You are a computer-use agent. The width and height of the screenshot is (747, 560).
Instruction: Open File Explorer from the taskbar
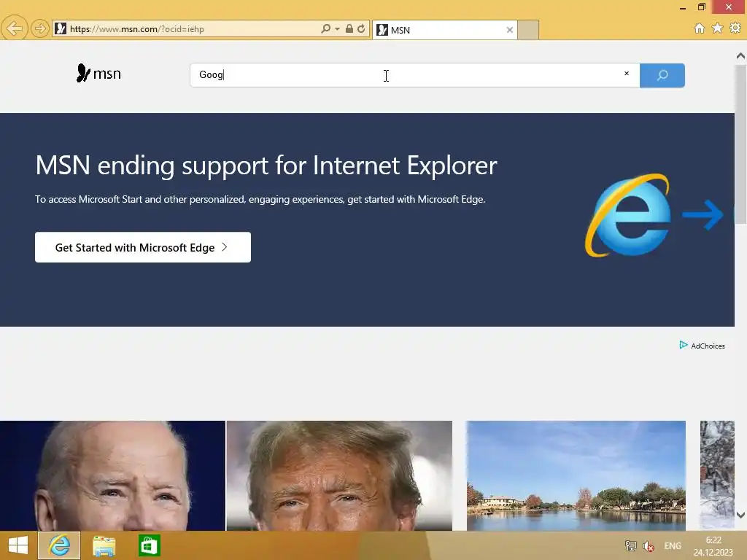(104, 545)
